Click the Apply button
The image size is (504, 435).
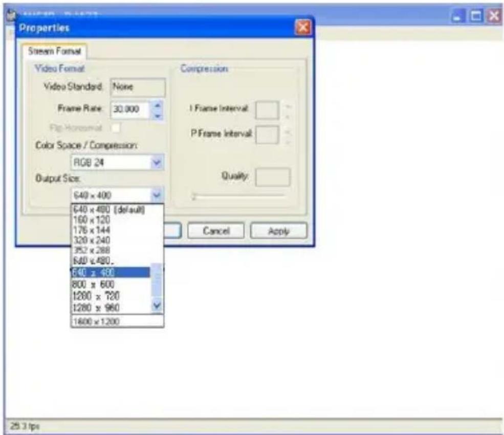(279, 231)
